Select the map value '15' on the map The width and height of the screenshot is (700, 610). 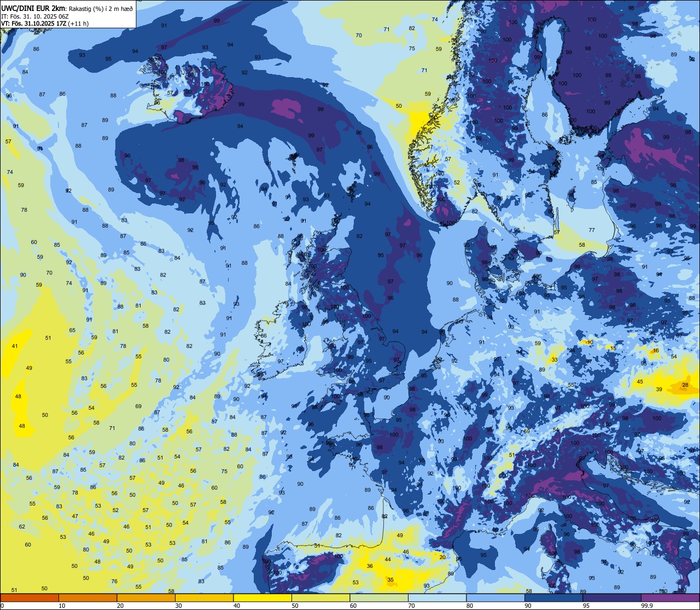[x=613, y=348]
